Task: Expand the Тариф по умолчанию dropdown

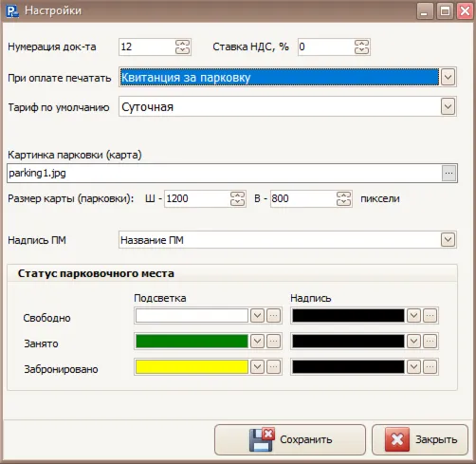Action: [x=448, y=106]
